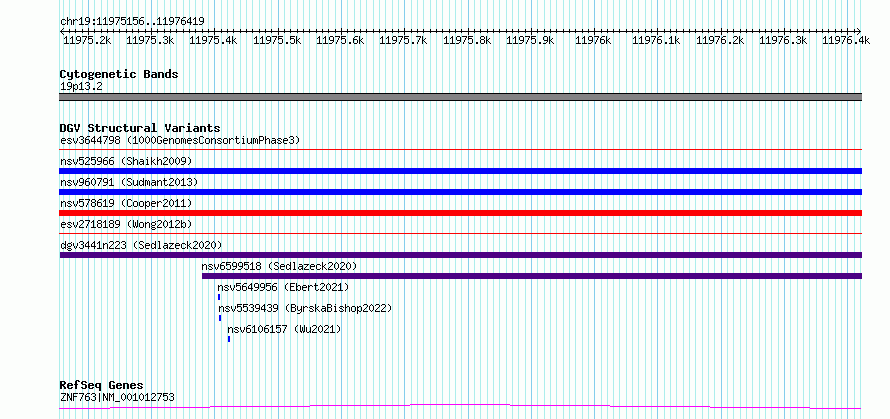Click the gray 19p13.2 cytogenetic band bar
The image size is (890, 419).
coord(460,97)
